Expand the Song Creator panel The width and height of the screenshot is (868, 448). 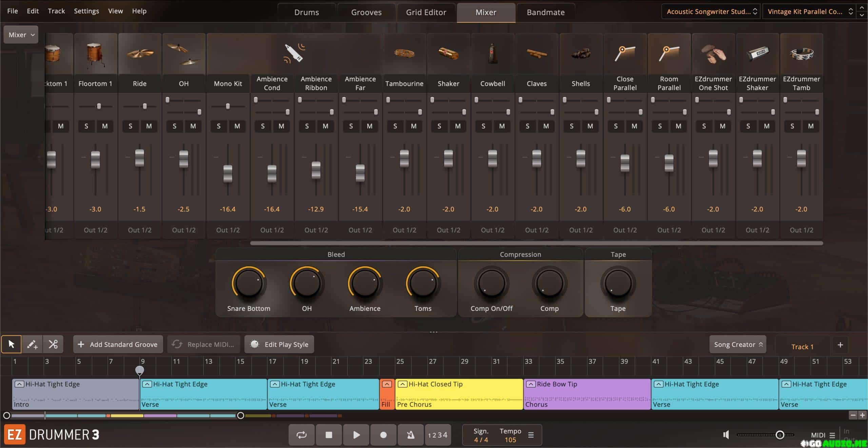coord(738,344)
